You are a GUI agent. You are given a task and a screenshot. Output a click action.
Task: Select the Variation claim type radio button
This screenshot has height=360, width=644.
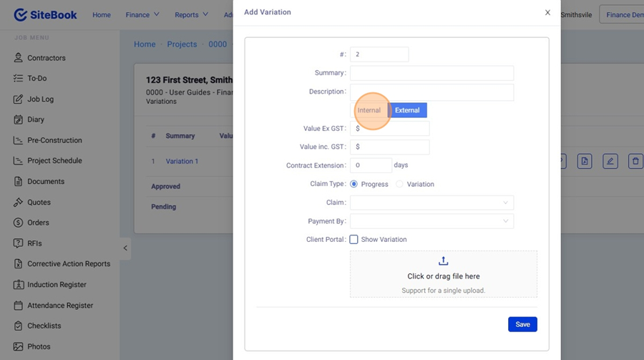(x=400, y=184)
